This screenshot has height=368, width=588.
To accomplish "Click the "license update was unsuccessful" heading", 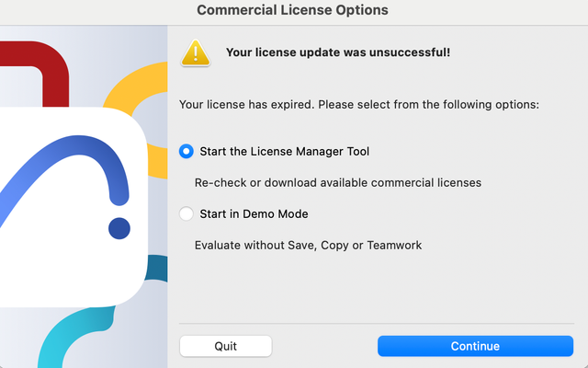I will 338,52.
